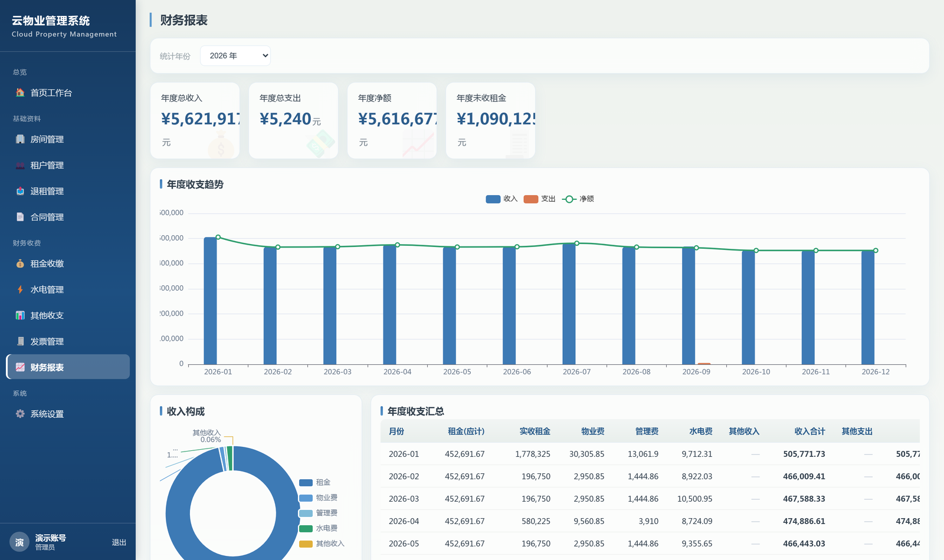Open the 统计年份 year dropdown
944x560 pixels.
(235, 55)
